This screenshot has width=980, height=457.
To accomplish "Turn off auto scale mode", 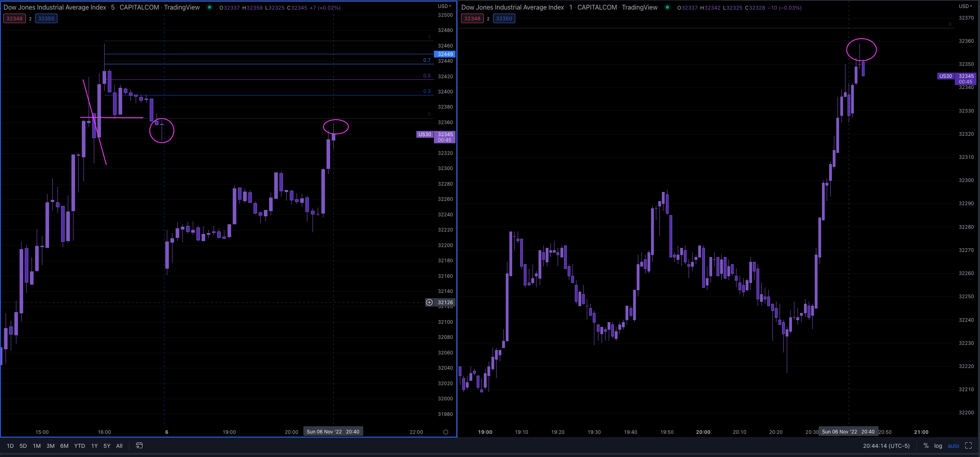I will 953,445.
